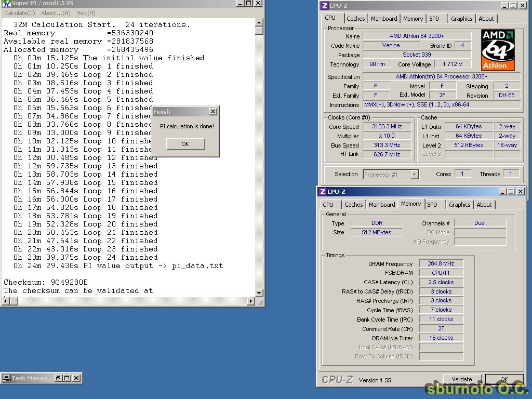Minimize the Super PI window
The height and width of the screenshot is (399, 532).
pos(240,3)
